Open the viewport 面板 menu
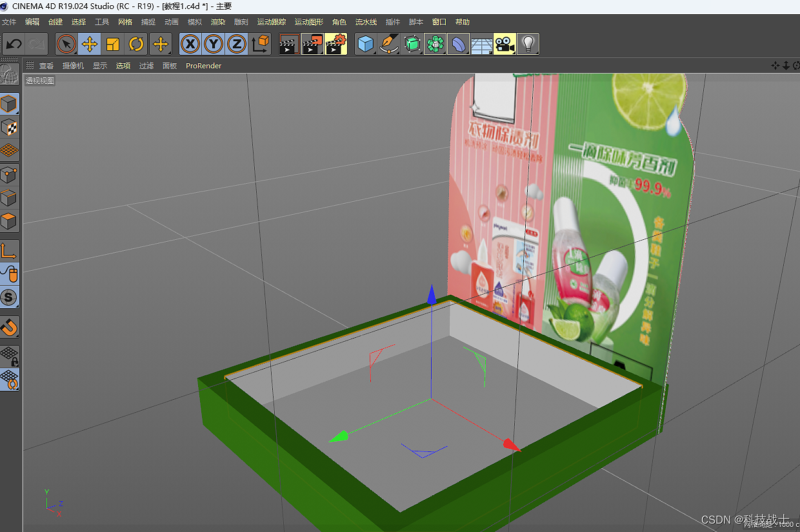 170,66
